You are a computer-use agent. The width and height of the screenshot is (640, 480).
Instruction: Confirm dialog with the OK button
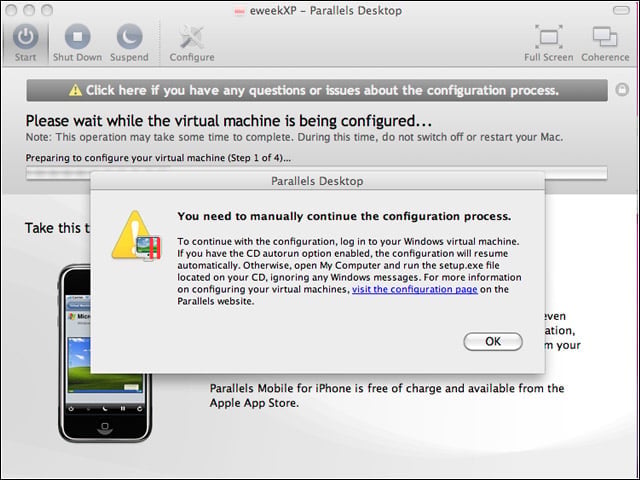(x=493, y=341)
